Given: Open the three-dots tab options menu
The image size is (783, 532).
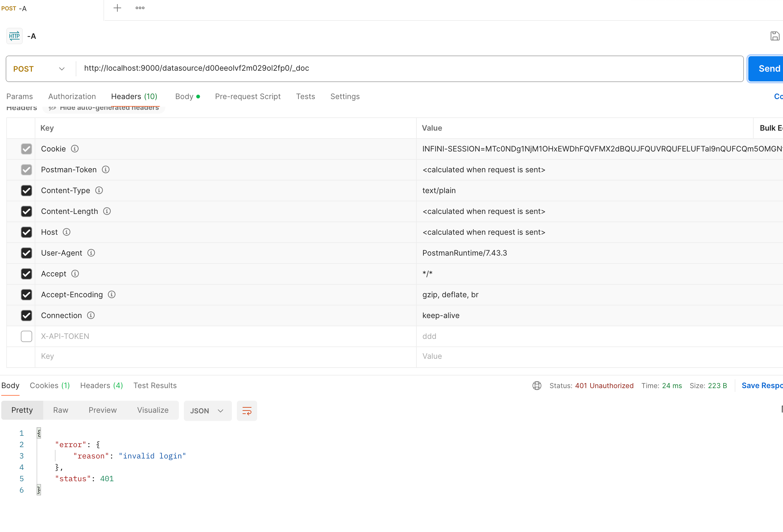Looking at the screenshot, I should (x=140, y=8).
